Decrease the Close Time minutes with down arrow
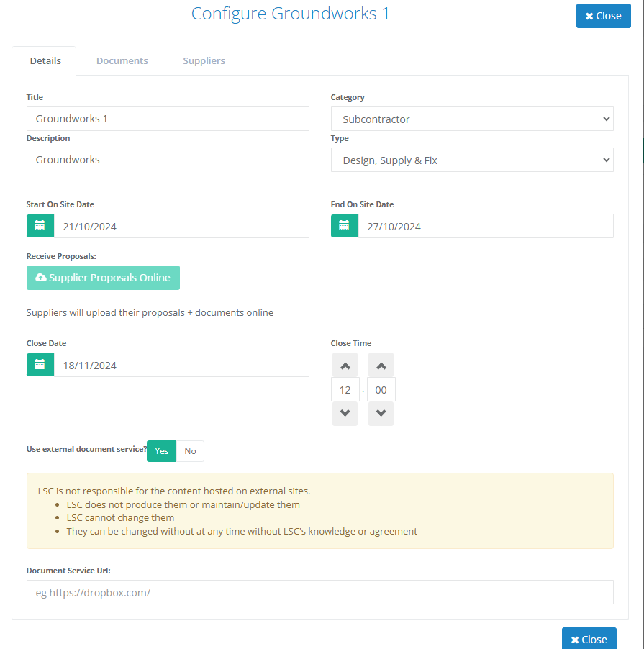Viewport: 644px width, 649px height. tap(381, 413)
